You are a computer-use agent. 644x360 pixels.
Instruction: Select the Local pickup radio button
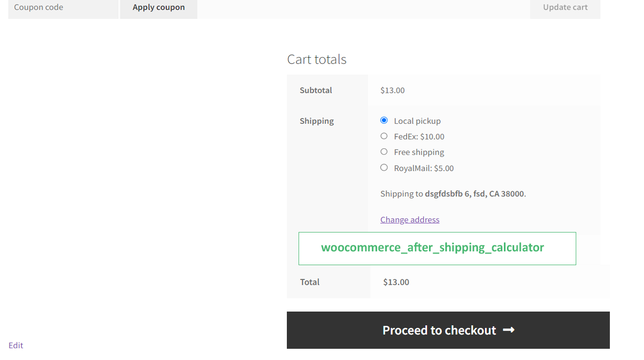point(384,120)
